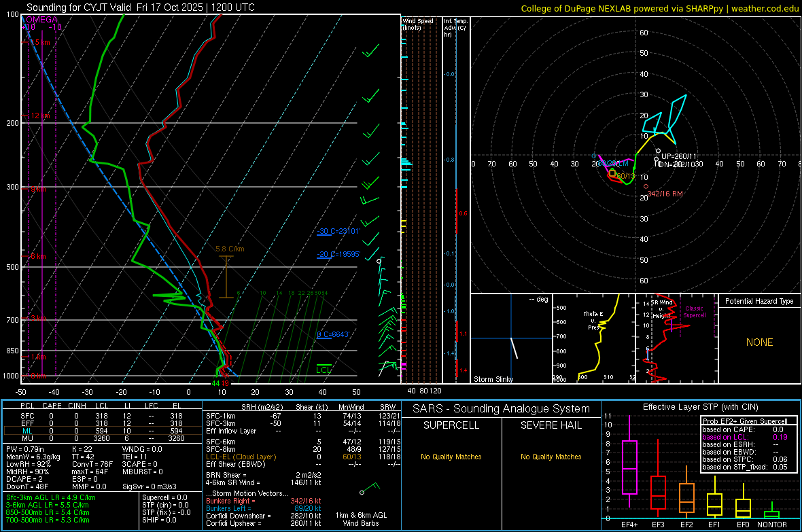Screen dimensions: 802x532
Task: Click the 5.8 C/km lapse rate label
Action: (230, 249)
